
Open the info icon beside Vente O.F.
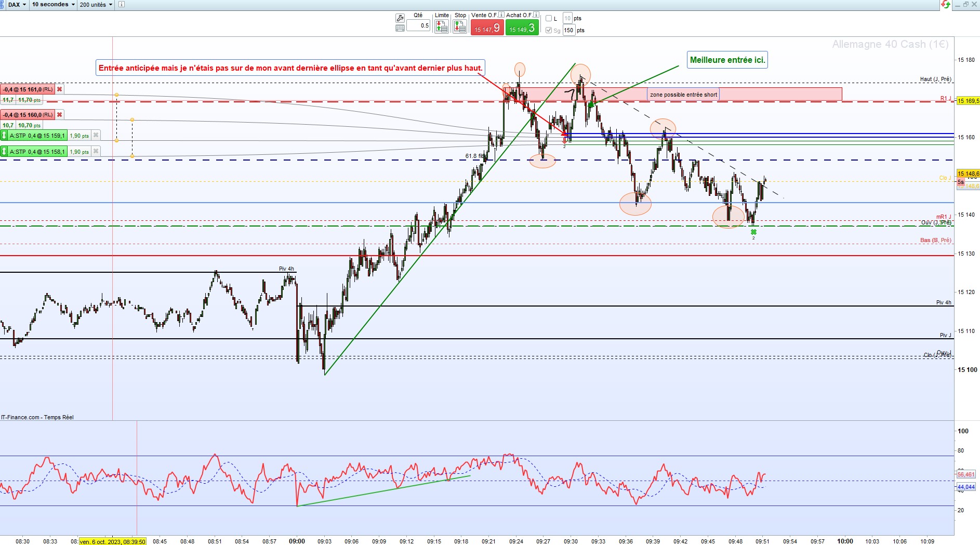(x=501, y=15)
